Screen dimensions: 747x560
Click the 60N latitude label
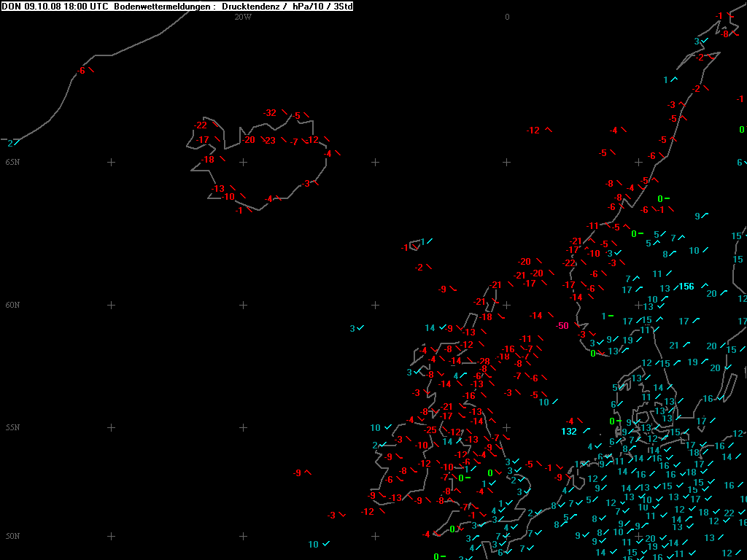pos(12,305)
